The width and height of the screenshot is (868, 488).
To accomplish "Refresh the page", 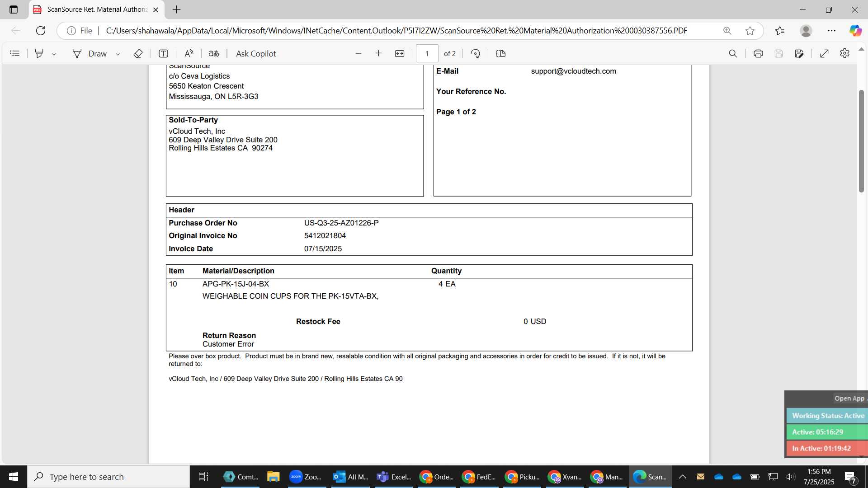I will [x=41, y=31].
